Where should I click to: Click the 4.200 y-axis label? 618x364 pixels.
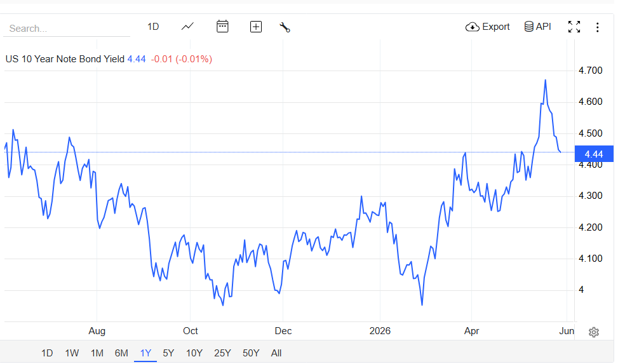click(x=590, y=227)
